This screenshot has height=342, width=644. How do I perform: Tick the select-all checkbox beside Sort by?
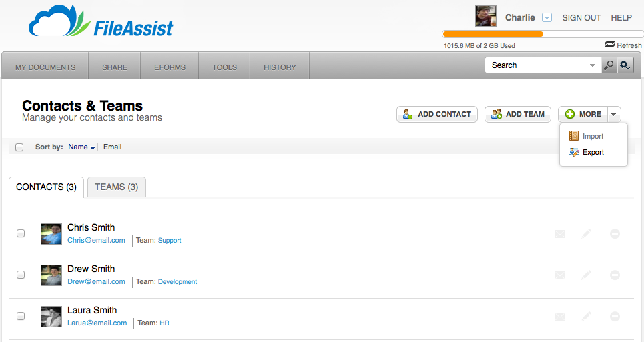(19, 147)
